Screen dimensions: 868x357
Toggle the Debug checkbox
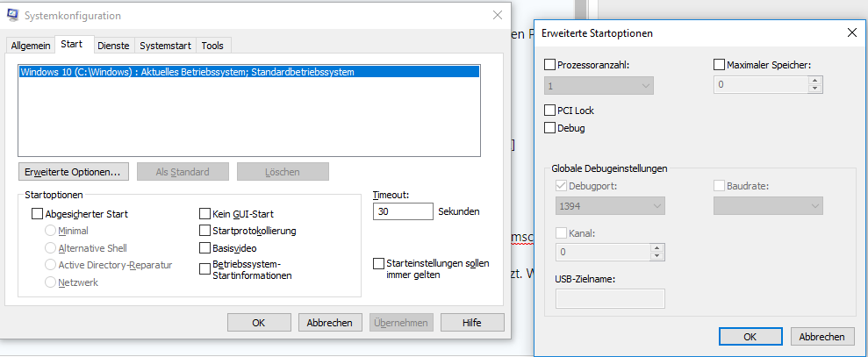[x=550, y=128]
